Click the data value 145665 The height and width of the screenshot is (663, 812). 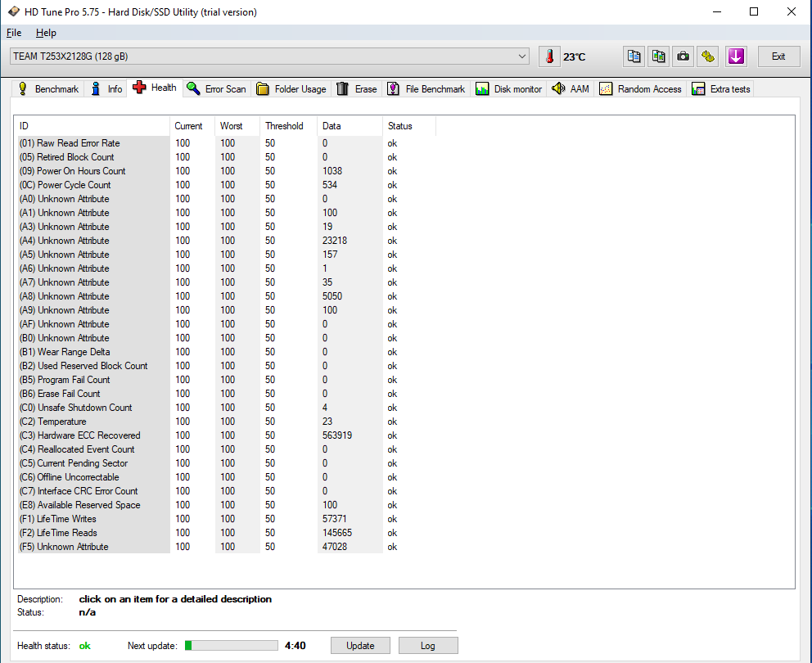tap(337, 533)
